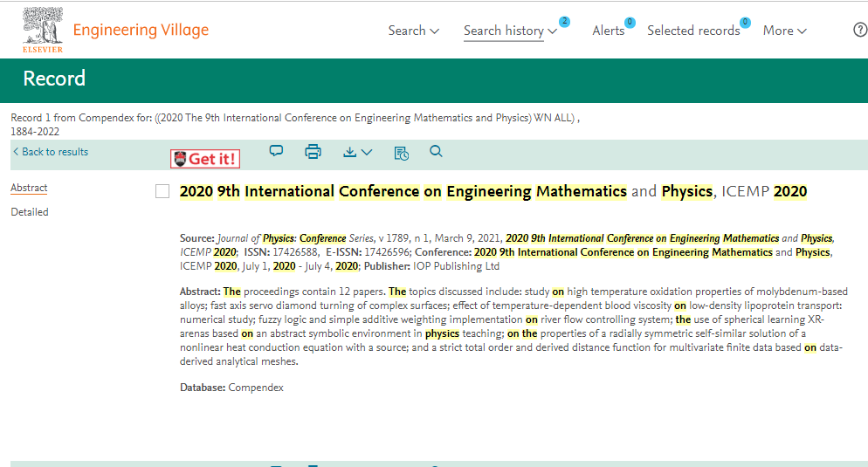Switch to the Detailed view tab
Viewport: 868px width, 467px height.
30,212
